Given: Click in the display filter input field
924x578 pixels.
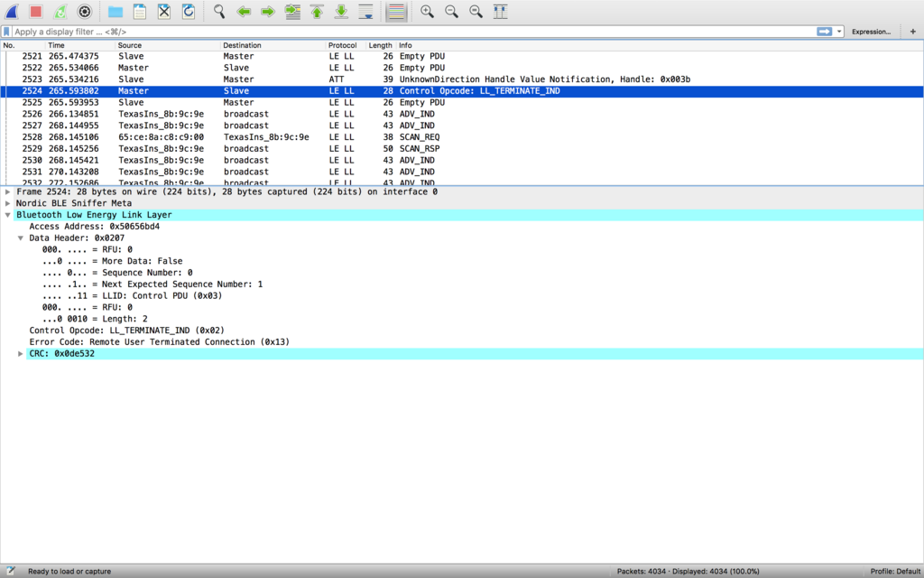Looking at the screenshot, I should (412, 32).
